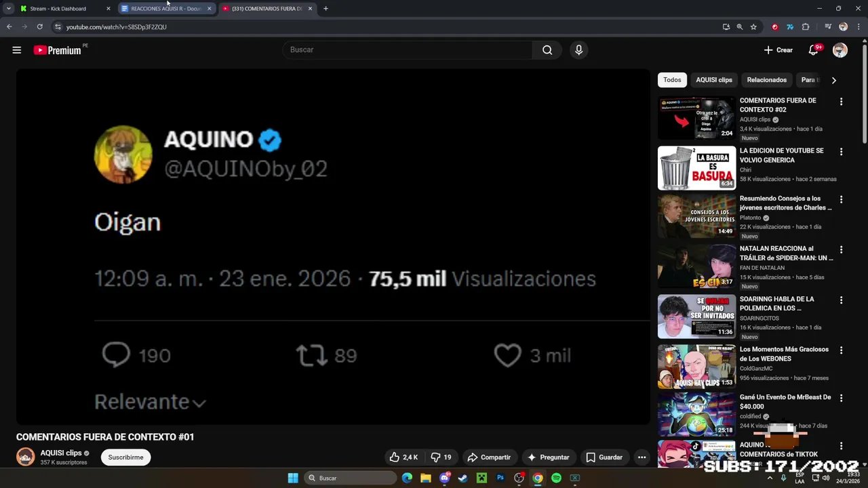868x488 pixels.
Task: Like the video with thumbs up
Action: pos(403,457)
